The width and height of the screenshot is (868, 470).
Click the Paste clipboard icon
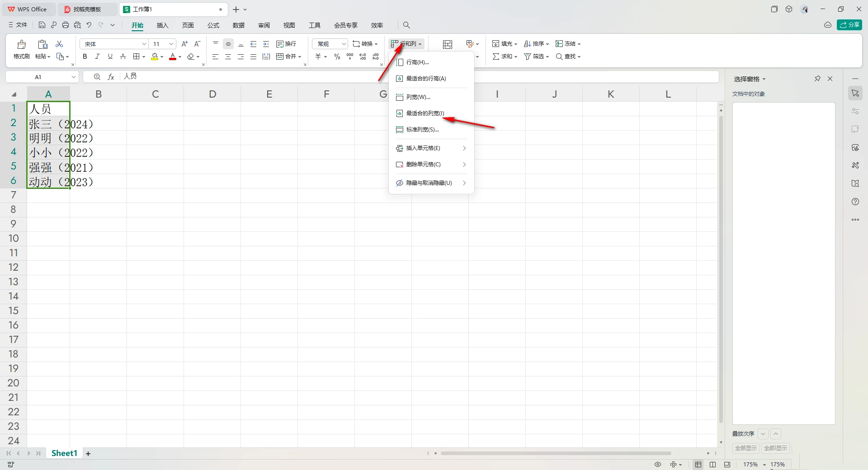(42, 44)
